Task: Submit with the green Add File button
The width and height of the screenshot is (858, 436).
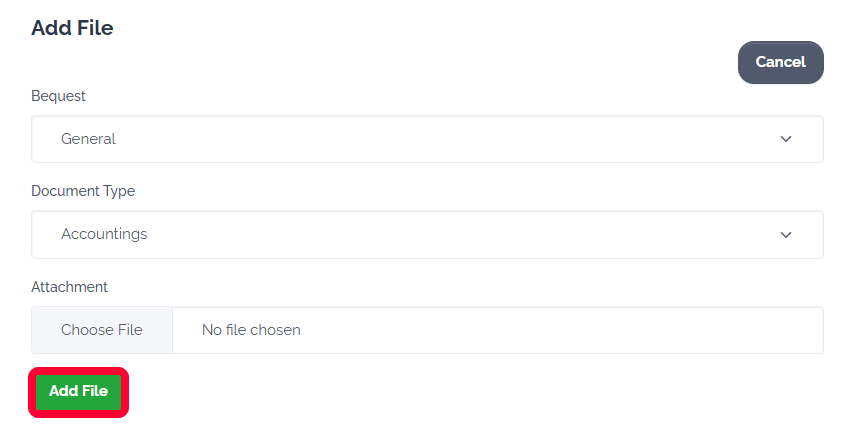Action: [x=78, y=392]
